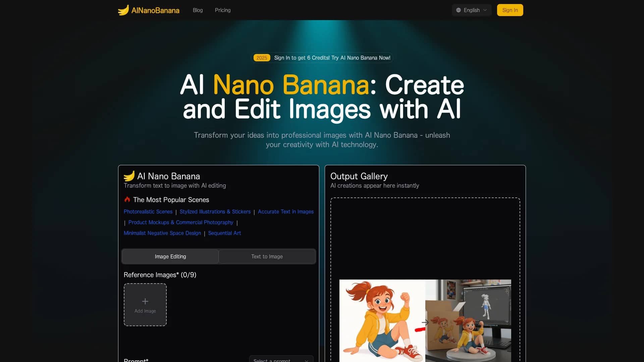Click the Reference Images (0/9) label
Image resolution: width=644 pixels, height=362 pixels.
pos(160,275)
